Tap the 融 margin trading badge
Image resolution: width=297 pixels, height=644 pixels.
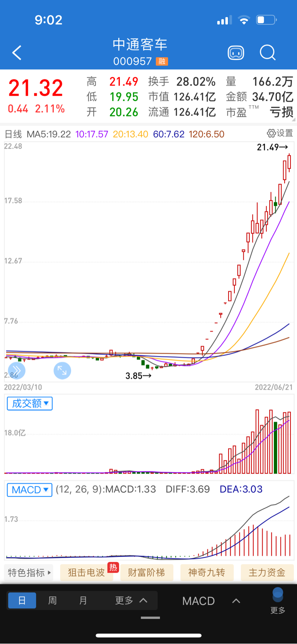162,61
